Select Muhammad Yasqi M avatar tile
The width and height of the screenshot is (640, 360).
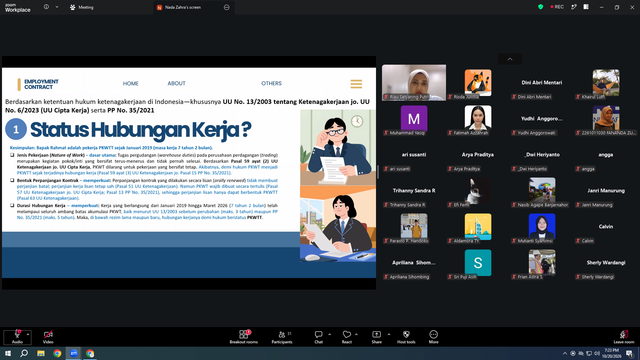[x=414, y=118]
